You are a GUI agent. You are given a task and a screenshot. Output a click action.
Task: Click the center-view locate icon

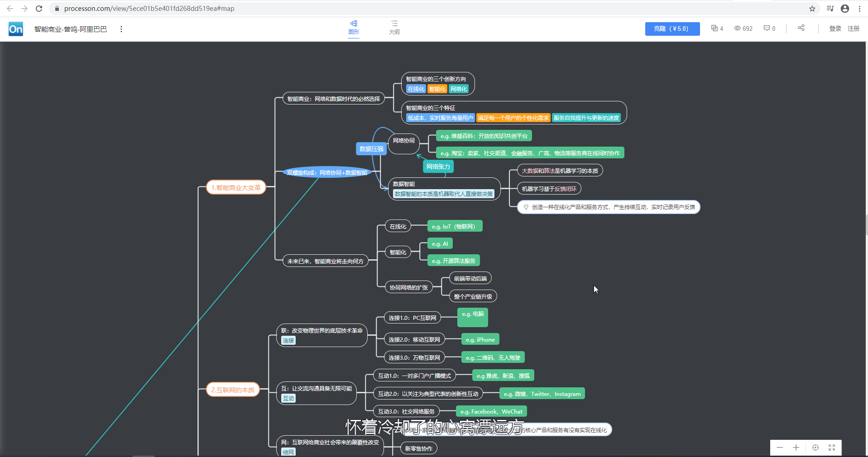click(x=815, y=447)
